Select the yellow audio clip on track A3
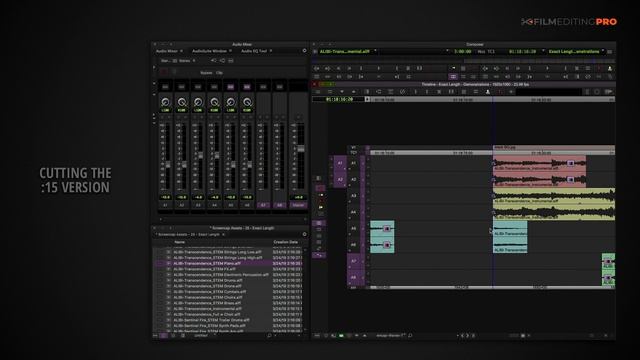 tap(554, 196)
